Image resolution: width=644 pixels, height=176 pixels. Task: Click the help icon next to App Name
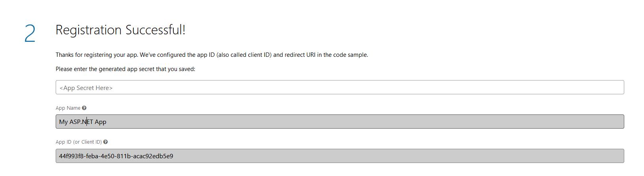84,108
